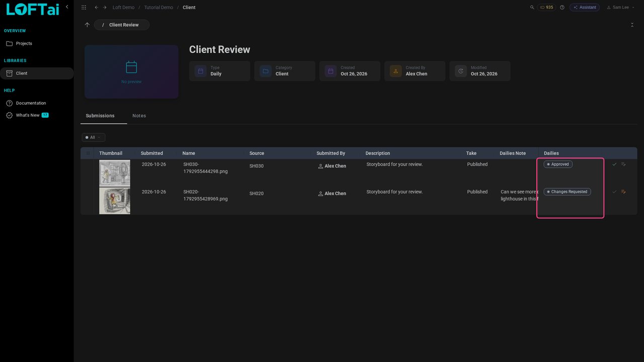
Task: Collapse the left sidebar with the chevron
Action: (67, 7)
